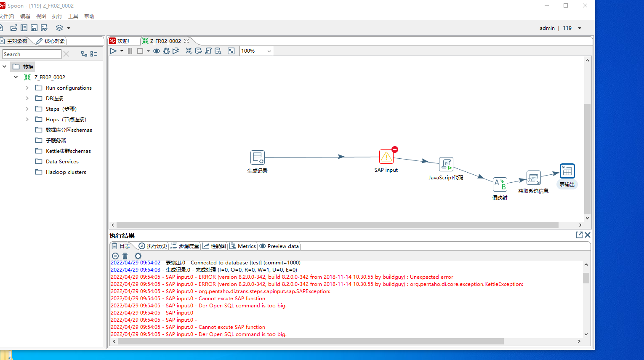644x360 pixels.
Task: Open the perspectives dropdown arrow
Action: pyautogui.click(x=69, y=28)
